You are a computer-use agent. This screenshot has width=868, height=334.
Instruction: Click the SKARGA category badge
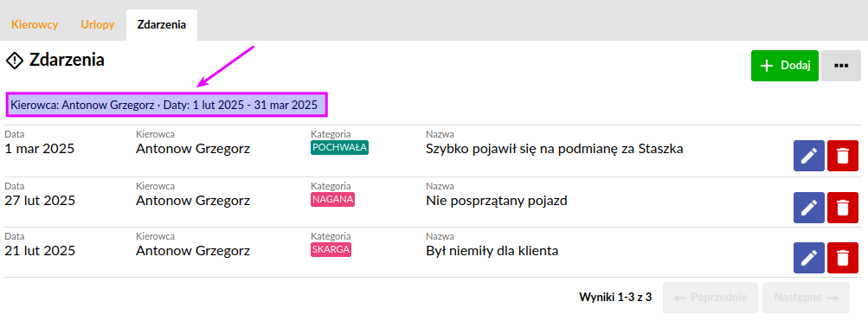click(x=331, y=250)
